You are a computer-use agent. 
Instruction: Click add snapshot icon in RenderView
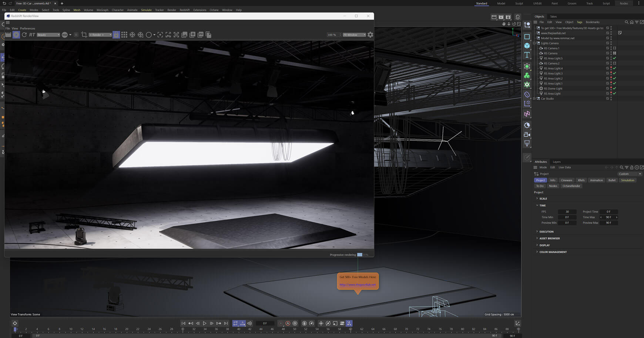(x=192, y=35)
